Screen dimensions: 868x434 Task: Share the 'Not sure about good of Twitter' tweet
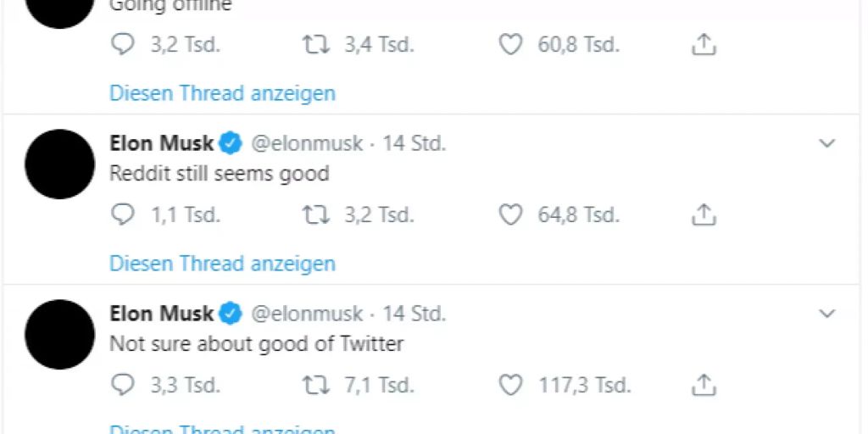704,386
